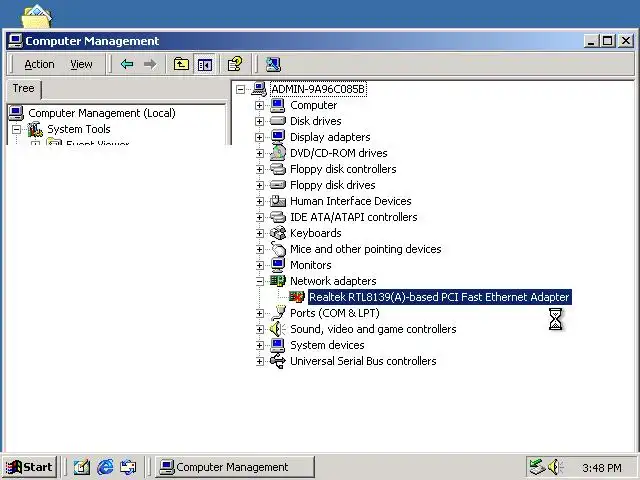Open the Action menu

point(39,64)
